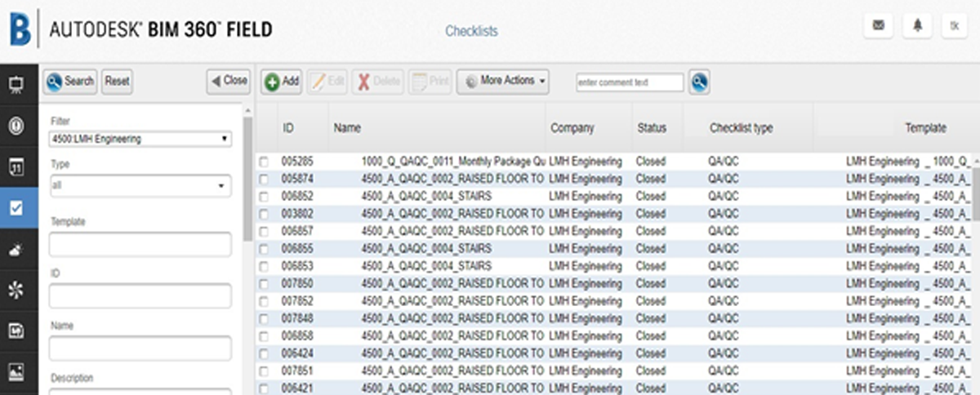Open the Issues exclamation sidebar icon

[x=16, y=126]
